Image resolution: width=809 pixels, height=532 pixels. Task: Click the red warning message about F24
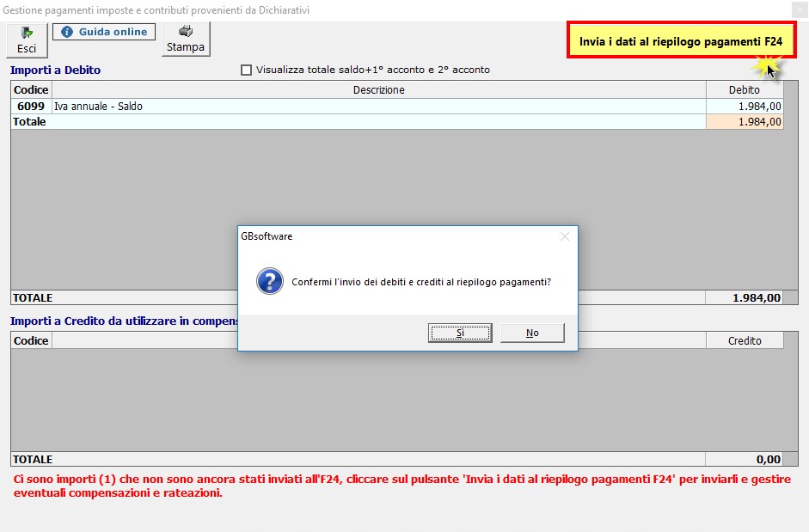pyautogui.click(x=401, y=486)
